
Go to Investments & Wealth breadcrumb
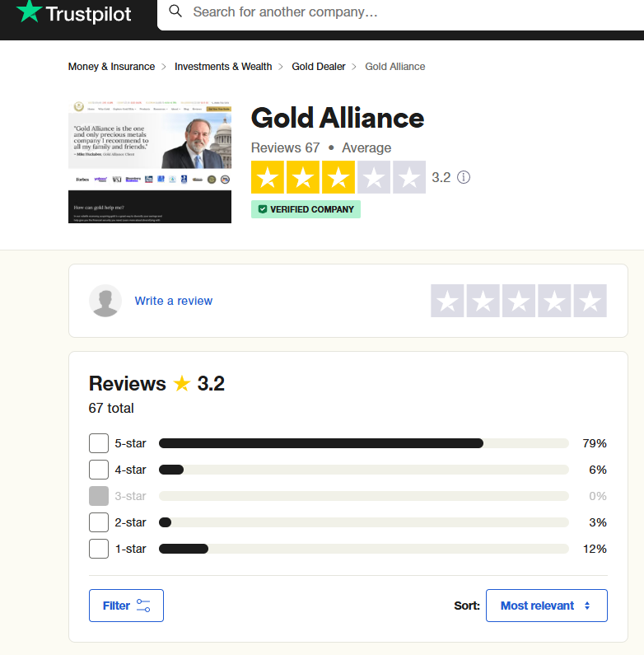click(223, 67)
